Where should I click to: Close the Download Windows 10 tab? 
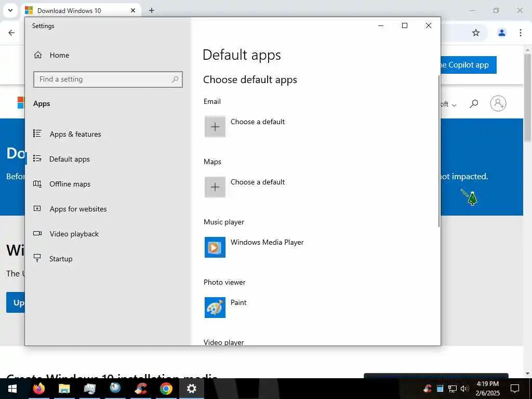133,10
